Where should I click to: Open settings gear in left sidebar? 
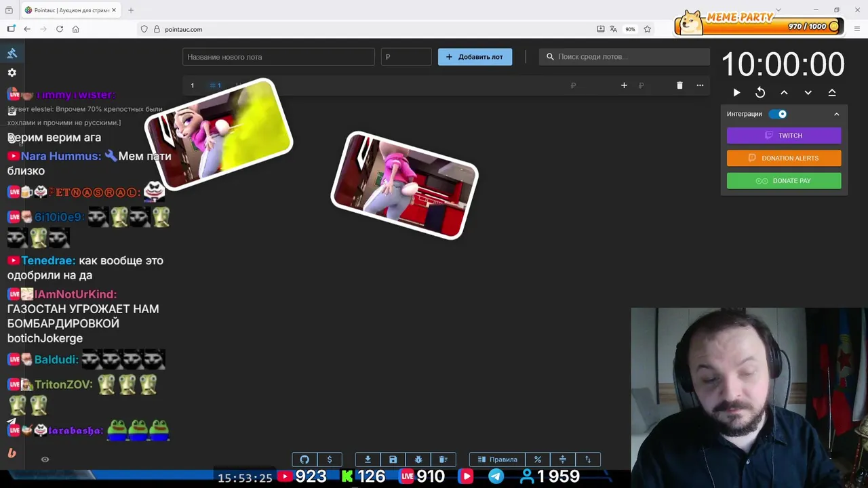(x=12, y=73)
